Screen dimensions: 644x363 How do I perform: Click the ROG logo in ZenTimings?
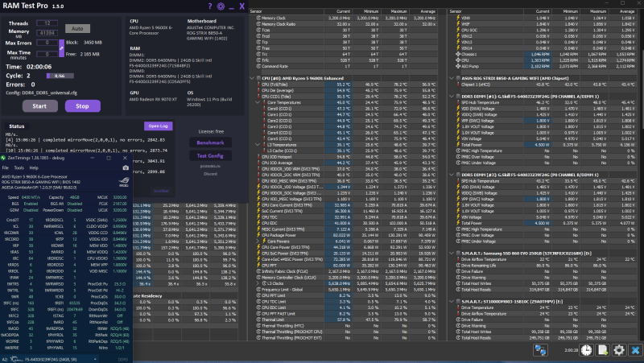coord(124,182)
